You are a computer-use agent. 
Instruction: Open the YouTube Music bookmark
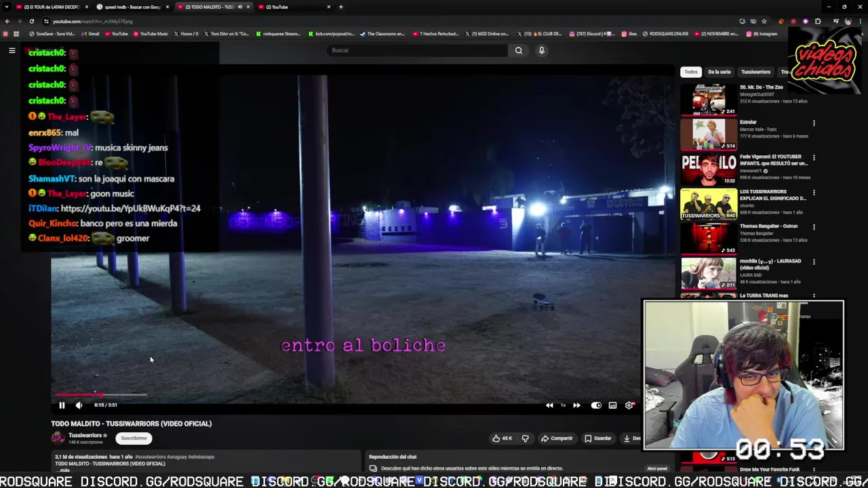(151, 34)
